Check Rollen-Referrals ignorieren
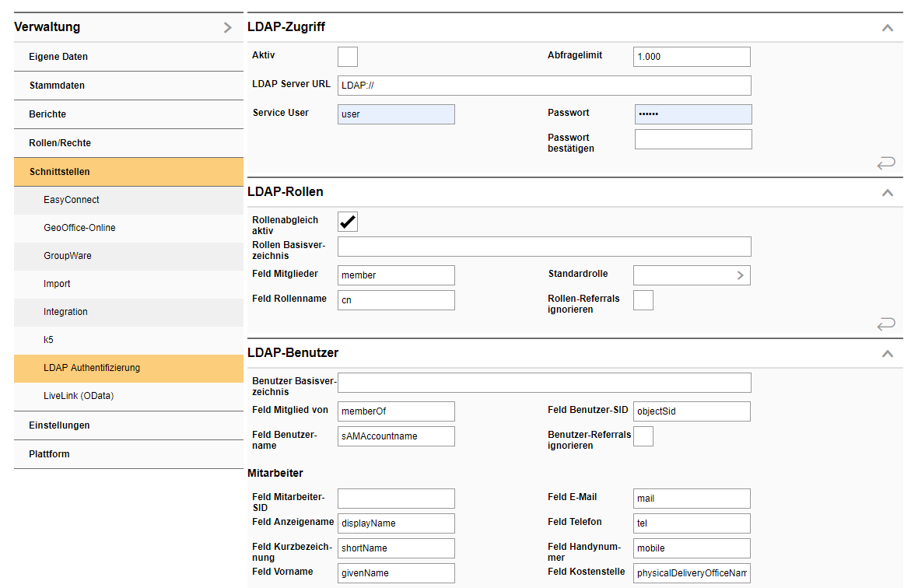The height and width of the screenshot is (588, 904). (643, 299)
